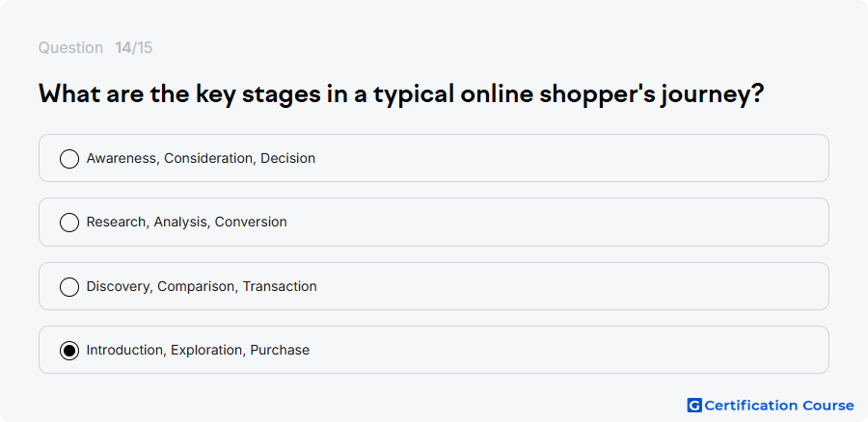
Task: Click the word 'Decision' in first option
Action: pos(287,158)
